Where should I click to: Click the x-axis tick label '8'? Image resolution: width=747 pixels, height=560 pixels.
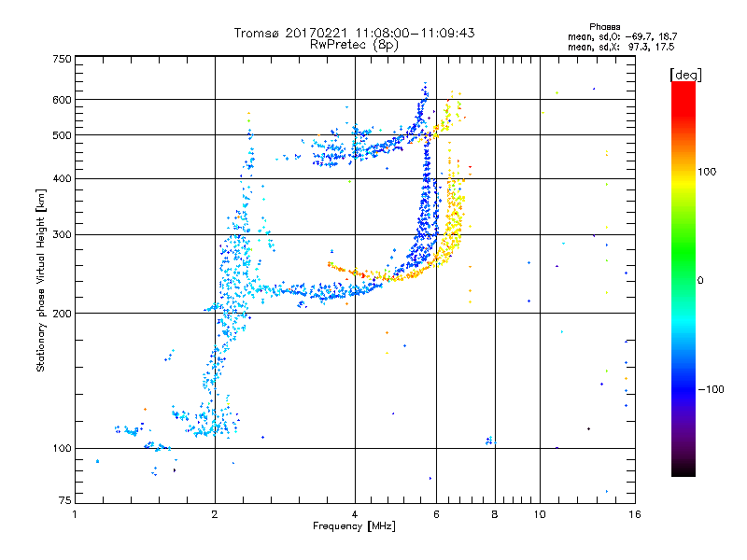point(495,514)
